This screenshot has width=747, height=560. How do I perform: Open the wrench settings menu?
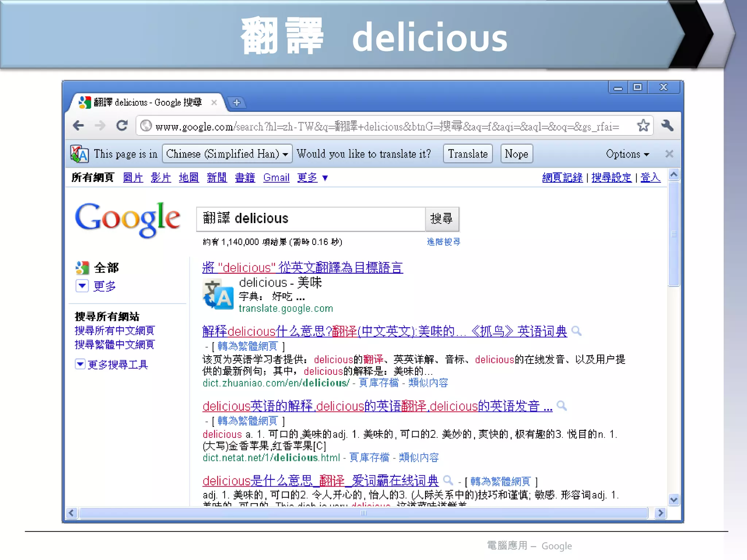tap(667, 125)
